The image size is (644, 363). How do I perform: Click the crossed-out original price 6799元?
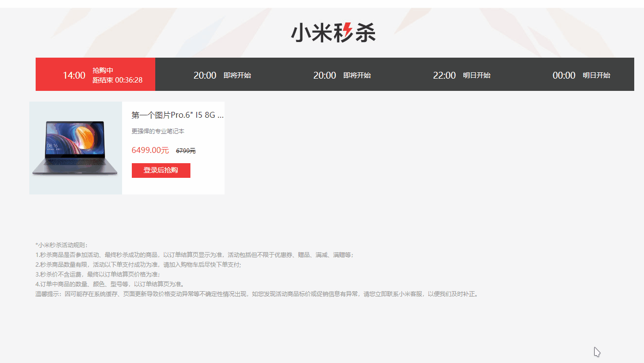coord(185,150)
